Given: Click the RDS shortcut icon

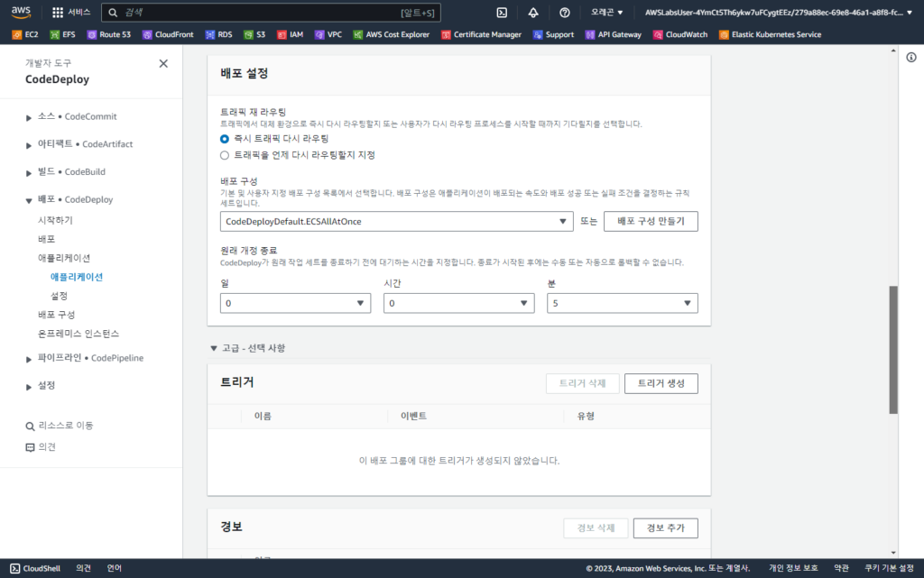Looking at the screenshot, I should point(209,35).
